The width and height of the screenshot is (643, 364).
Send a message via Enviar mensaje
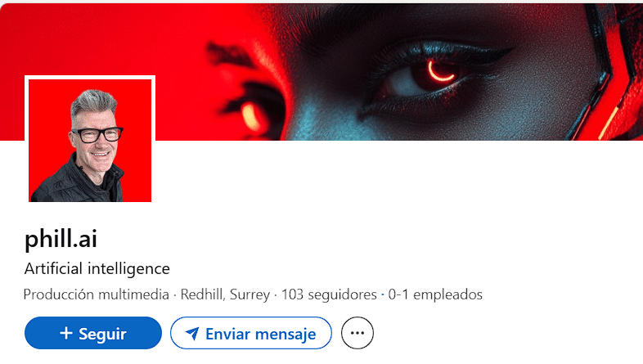(x=251, y=333)
